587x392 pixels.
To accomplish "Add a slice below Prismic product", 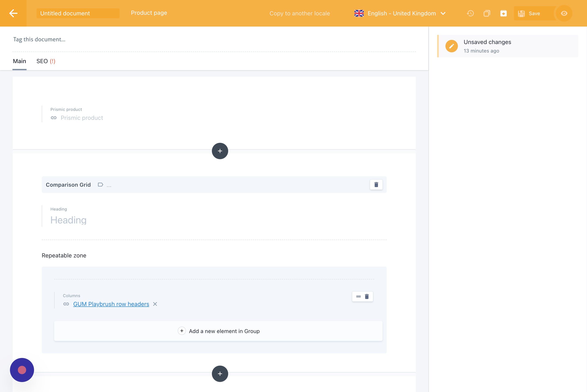I will pos(220,151).
